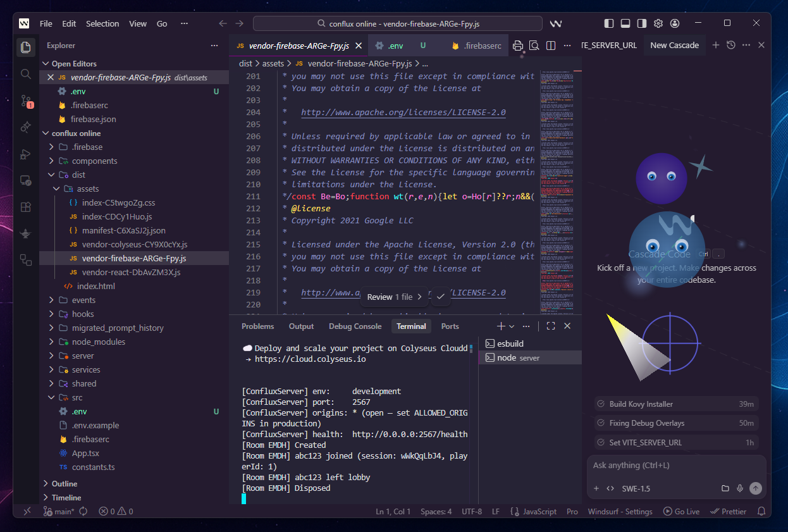Screen dimensions: 788x532
Task: Open Cascade history clock icon
Action: [x=731, y=46]
